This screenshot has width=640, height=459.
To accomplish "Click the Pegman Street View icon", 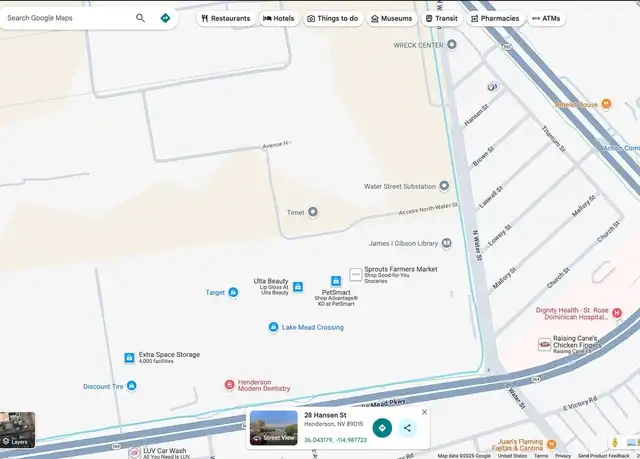I will point(615,442).
